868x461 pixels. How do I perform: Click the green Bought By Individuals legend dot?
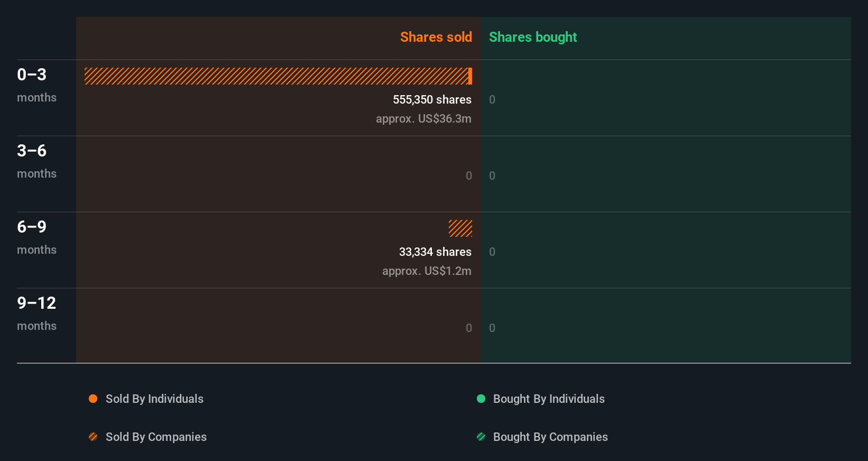pos(481,399)
